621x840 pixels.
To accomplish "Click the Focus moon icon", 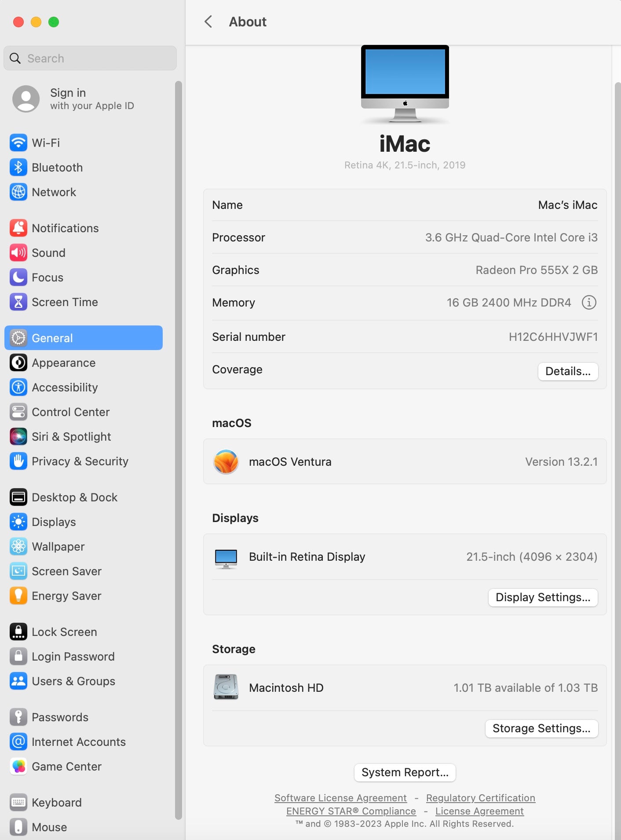I will (x=18, y=277).
